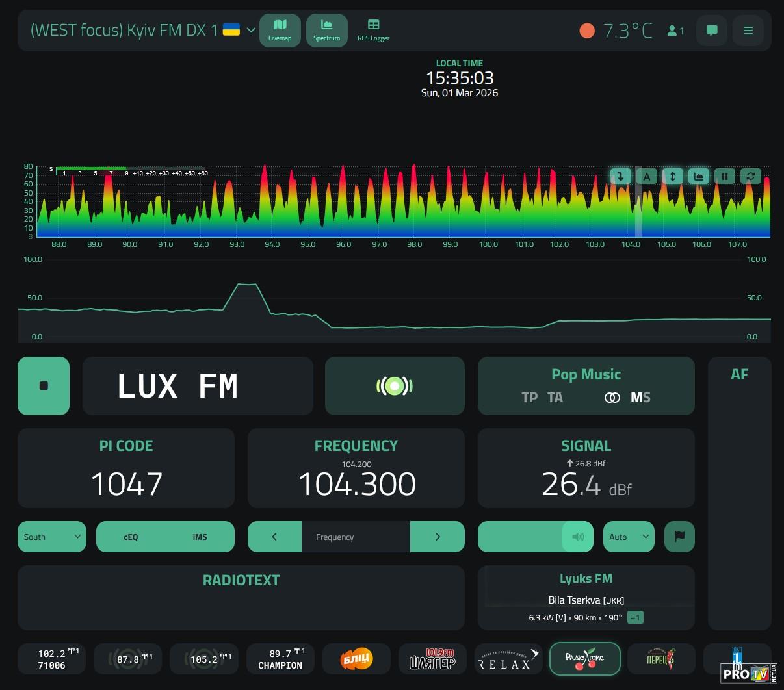784x690 pixels.
Task: Tune frequency up with right arrow
Action: [437, 537]
